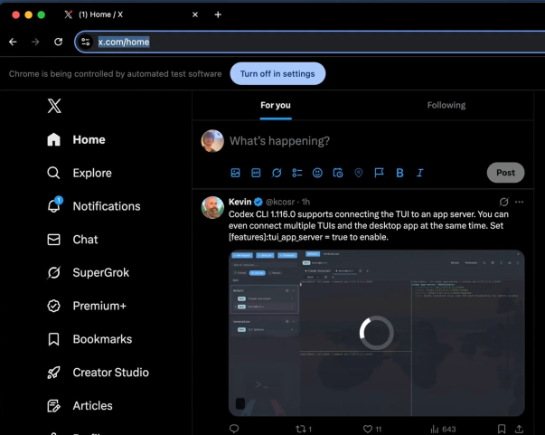Click the Post button
This screenshot has width=545, height=435.
pyautogui.click(x=505, y=173)
